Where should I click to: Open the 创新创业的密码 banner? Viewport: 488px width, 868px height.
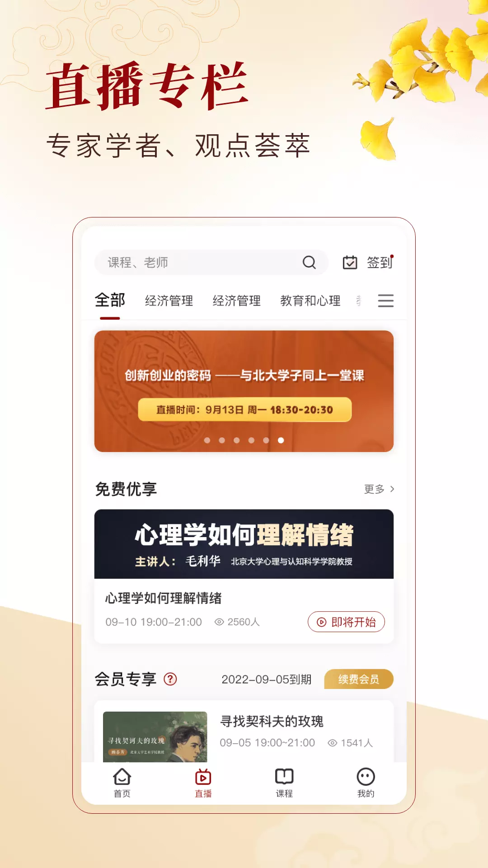click(244, 391)
